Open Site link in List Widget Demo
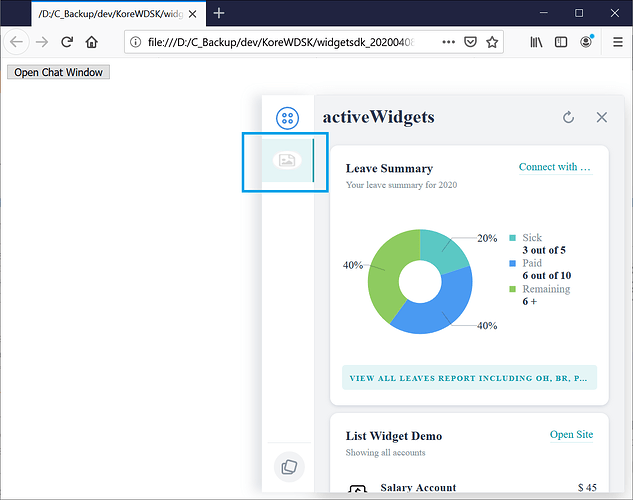The height and width of the screenshot is (500, 633). (x=571, y=435)
